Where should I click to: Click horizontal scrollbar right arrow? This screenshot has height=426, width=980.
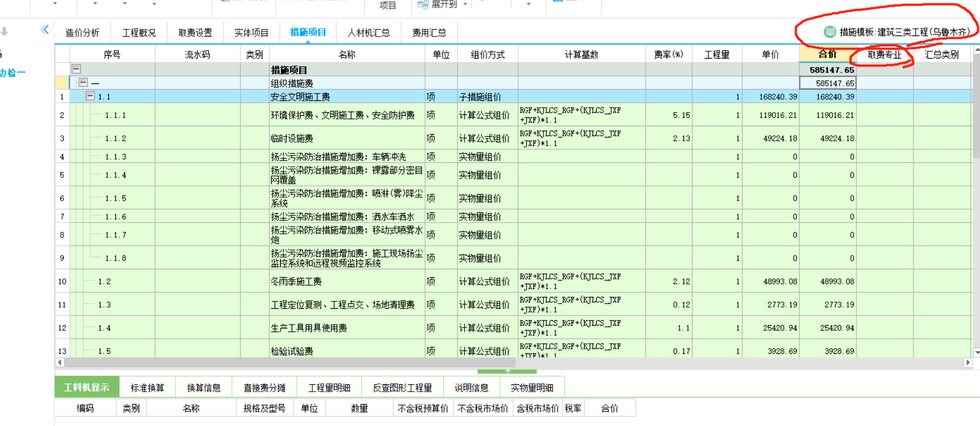(968, 362)
